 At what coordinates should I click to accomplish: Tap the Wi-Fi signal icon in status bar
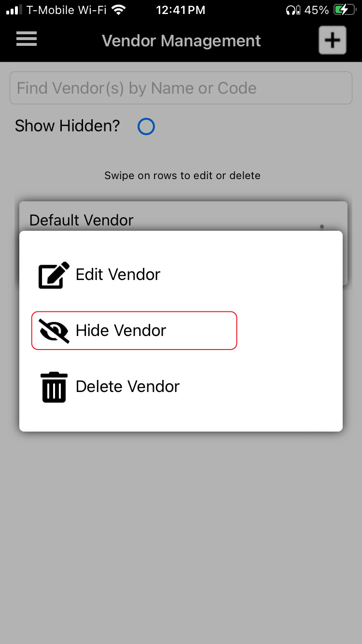coord(118,10)
